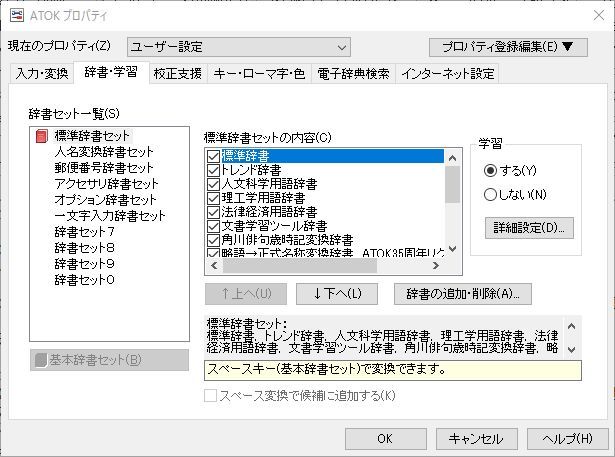Select 郵便番号辞書セット in the list
The height and width of the screenshot is (457, 615).
pyautogui.click(x=104, y=168)
